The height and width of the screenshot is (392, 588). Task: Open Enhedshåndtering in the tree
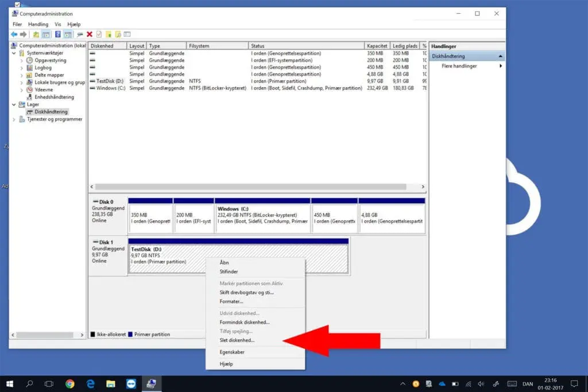pos(53,97)
